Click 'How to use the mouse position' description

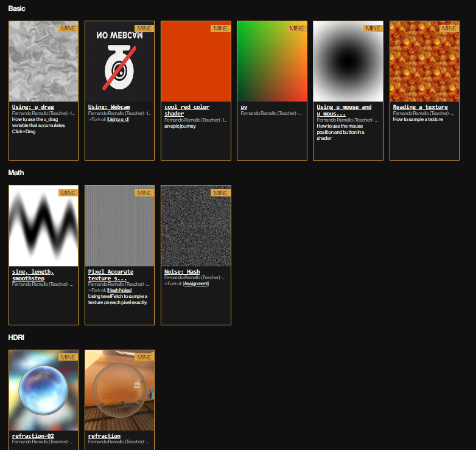click(x=341, y=132)
